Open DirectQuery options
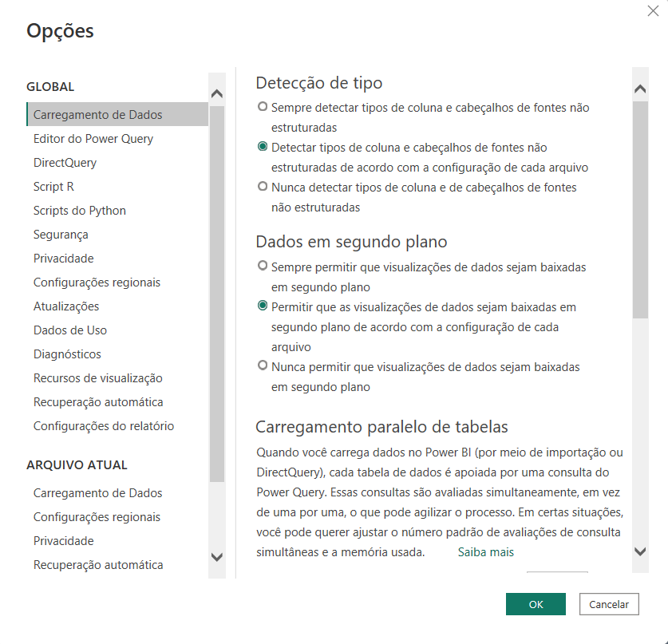 [x=65, y=162]
